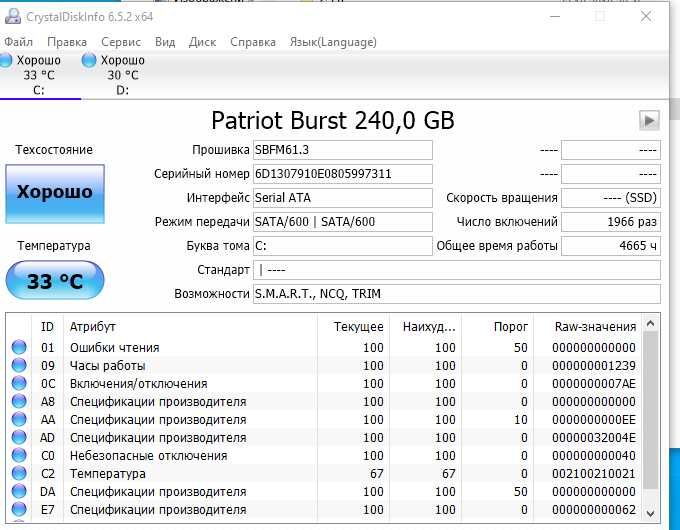The image size is (680, 530).
Task: Click status circle for attribute A8 row
Action: pos(19,401)
